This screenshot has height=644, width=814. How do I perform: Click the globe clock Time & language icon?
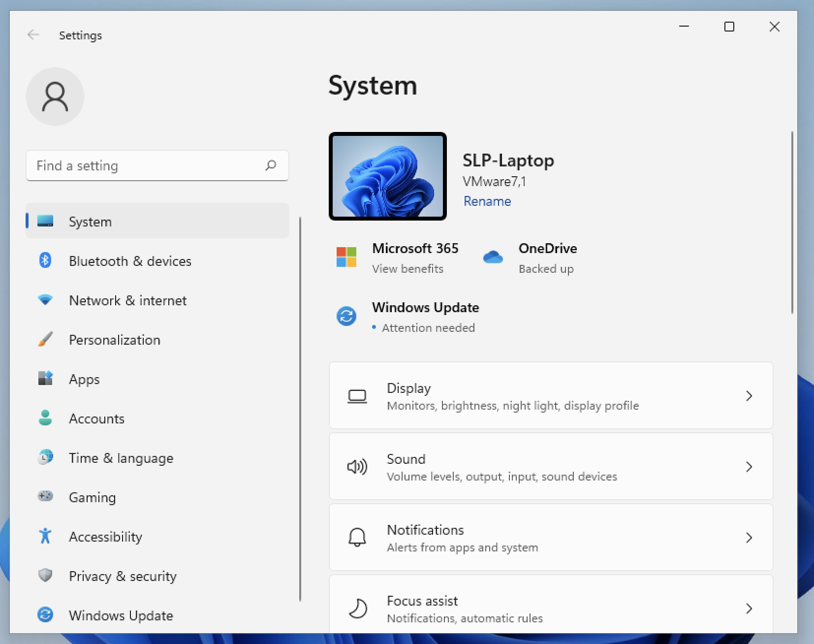click(x=45, y=457)
